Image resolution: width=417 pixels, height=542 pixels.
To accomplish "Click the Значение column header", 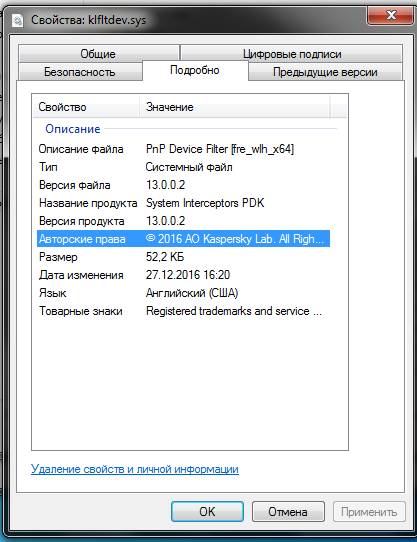I will pyautogui.click(x=235, y=107).
